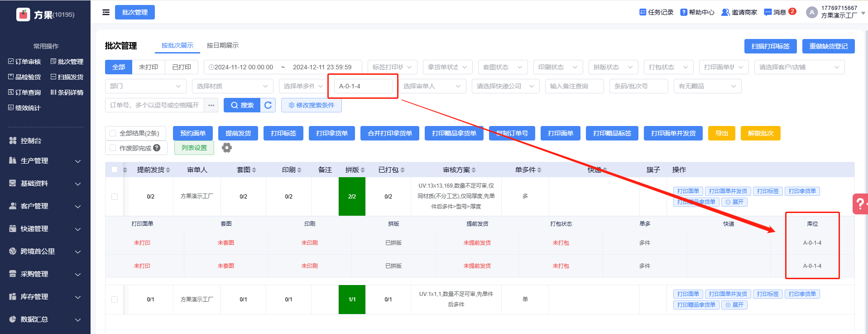Click the ellipsis button beside 订单号 field
This screenshot has width=868, height=334.
pyautogui.click(x=211, y=105)
